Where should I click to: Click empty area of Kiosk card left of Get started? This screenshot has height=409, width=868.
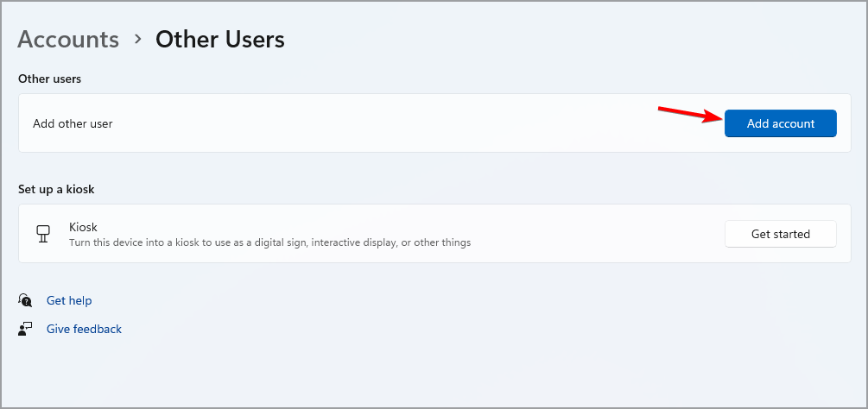tap(605, 234)
